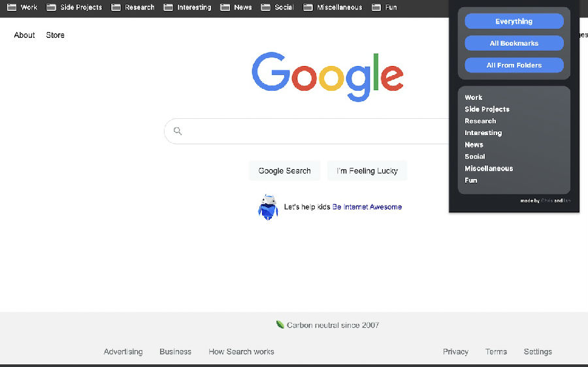Click the Work folder icon in bookmarks bar

[12, 7]
